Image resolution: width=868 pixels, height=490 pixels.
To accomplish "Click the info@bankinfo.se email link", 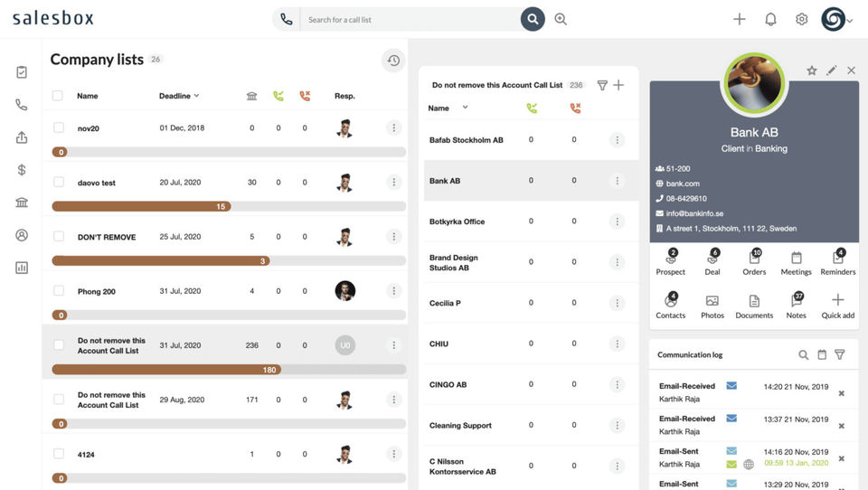I will pos(694,213).
